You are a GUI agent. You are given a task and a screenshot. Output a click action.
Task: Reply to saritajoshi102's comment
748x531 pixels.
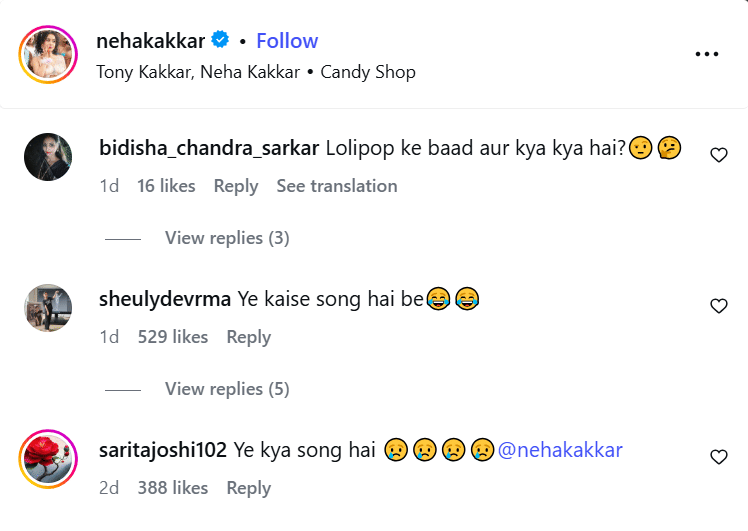(x=249, y=488)
